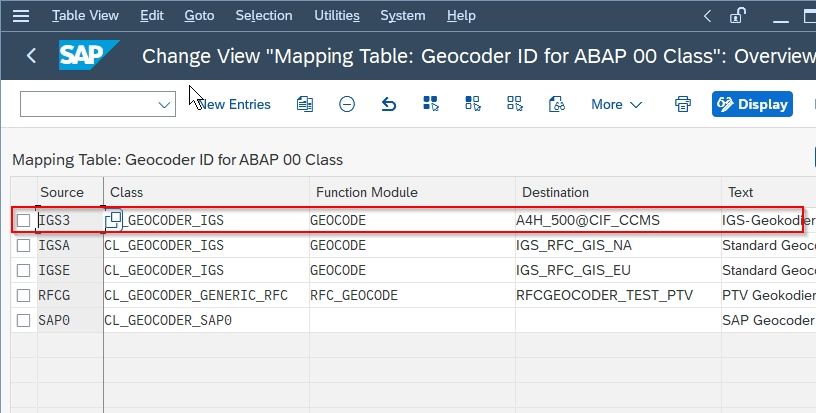Click the CL_GEOCODER_SAP0 class cell

click(207, 320)
